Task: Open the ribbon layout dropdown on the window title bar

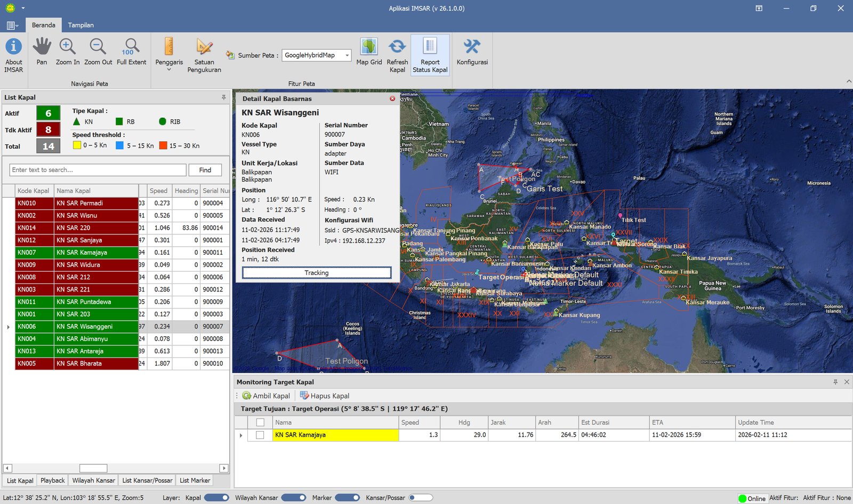Action: click(x=759, y=9)
